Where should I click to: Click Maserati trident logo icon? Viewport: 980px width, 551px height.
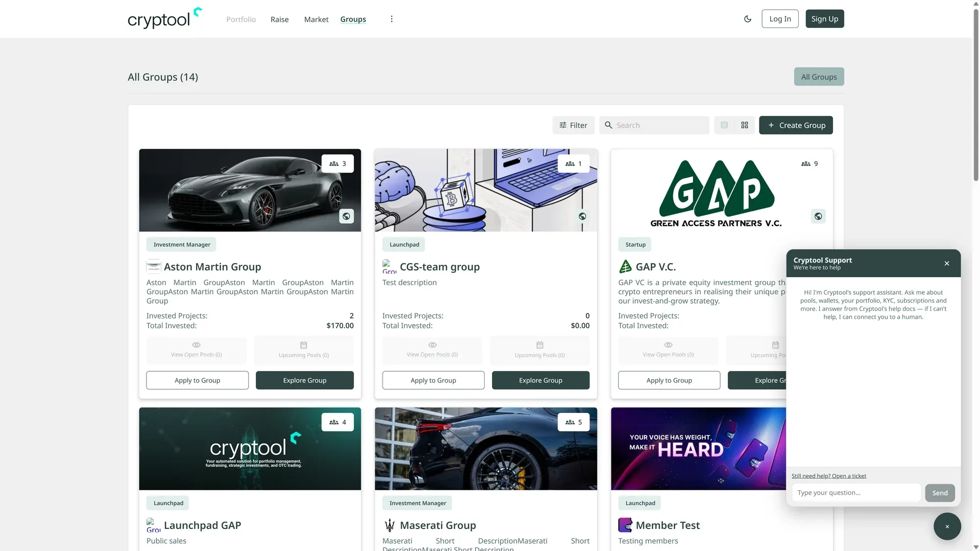[390, 525]
